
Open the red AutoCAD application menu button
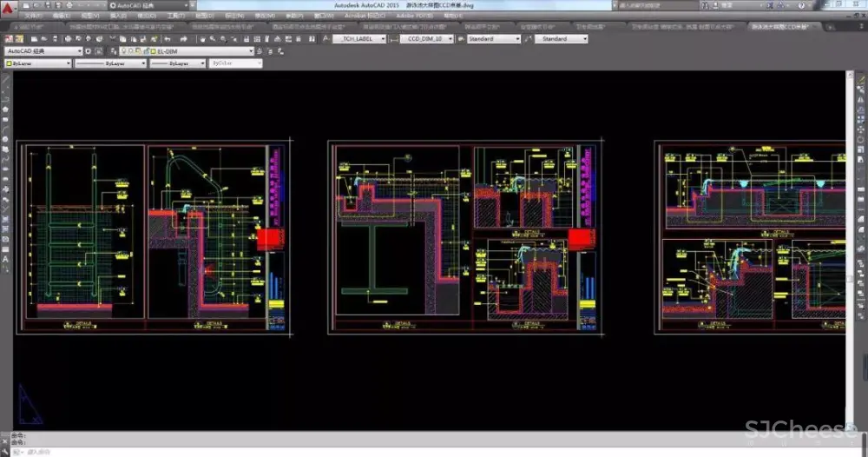pos(7,5)
